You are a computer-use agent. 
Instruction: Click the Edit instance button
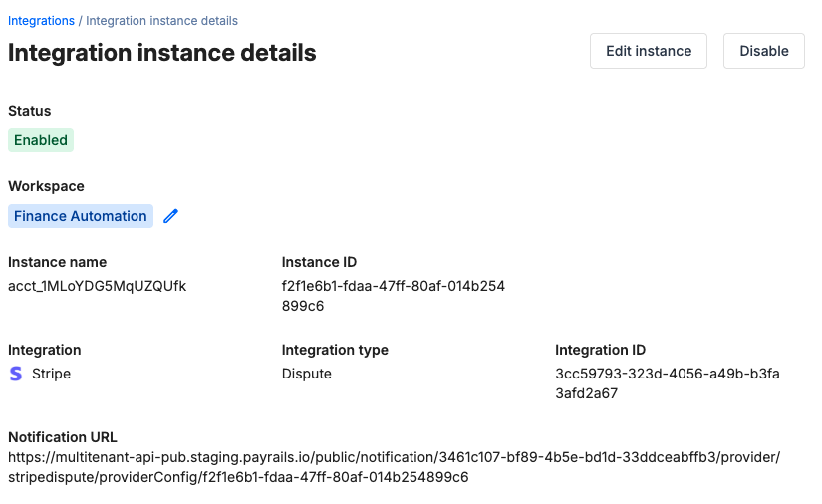[x=649, y=51]
